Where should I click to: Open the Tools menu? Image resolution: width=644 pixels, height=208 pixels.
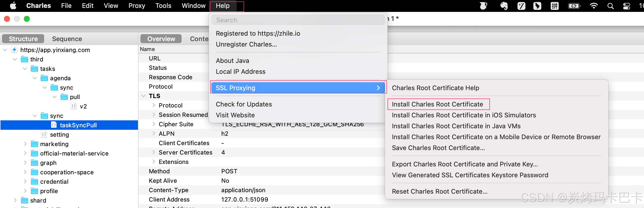pyautogui.click(x=163, y=6)
